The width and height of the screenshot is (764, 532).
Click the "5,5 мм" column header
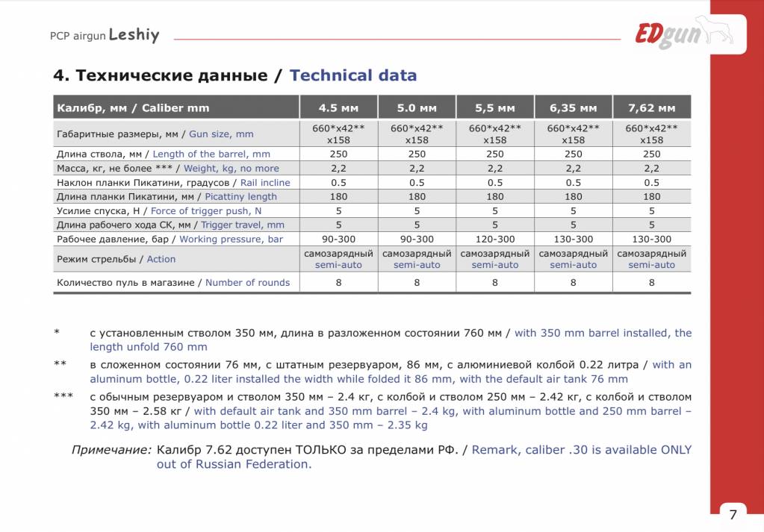click(x=495, y=107)
